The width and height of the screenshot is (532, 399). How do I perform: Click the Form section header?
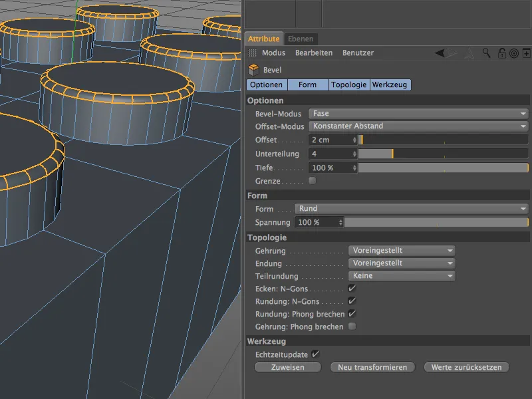[388, 196]
